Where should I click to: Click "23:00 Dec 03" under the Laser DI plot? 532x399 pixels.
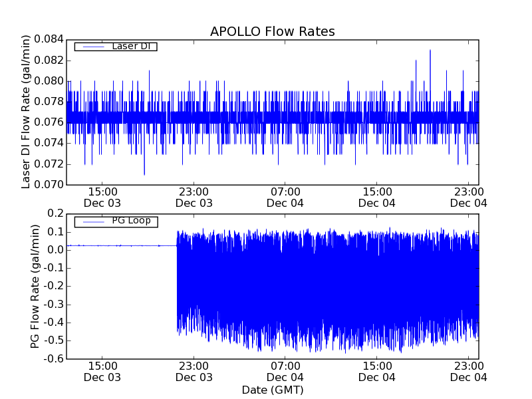click(x=194, y=198)
